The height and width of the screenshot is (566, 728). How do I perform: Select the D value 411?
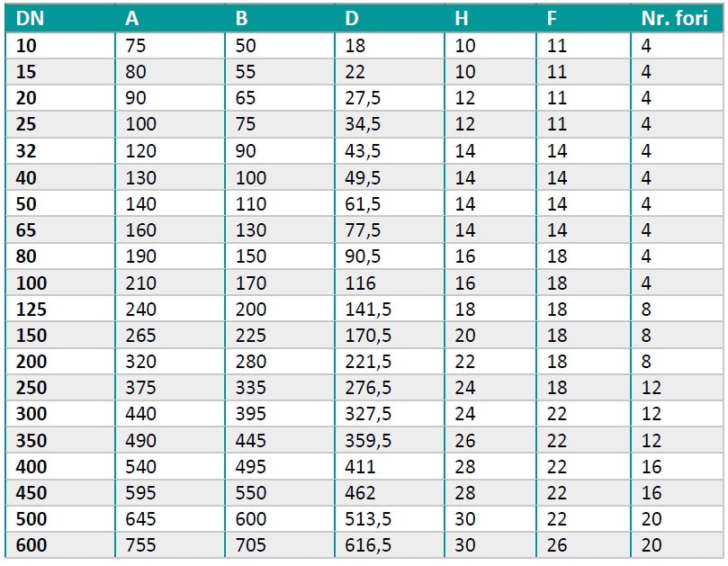pyautogui.click(x=360, y=467)
